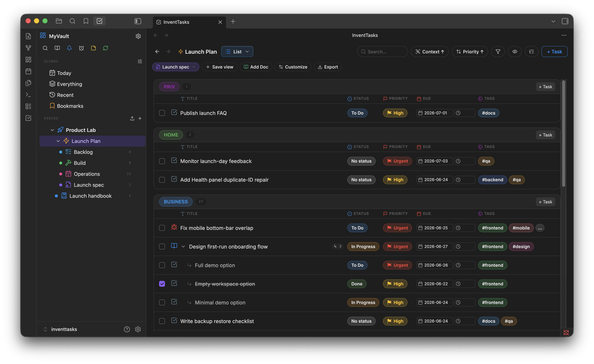594x364 pixels.
Task: Open the file explorer folder icon
Action: 59,21
